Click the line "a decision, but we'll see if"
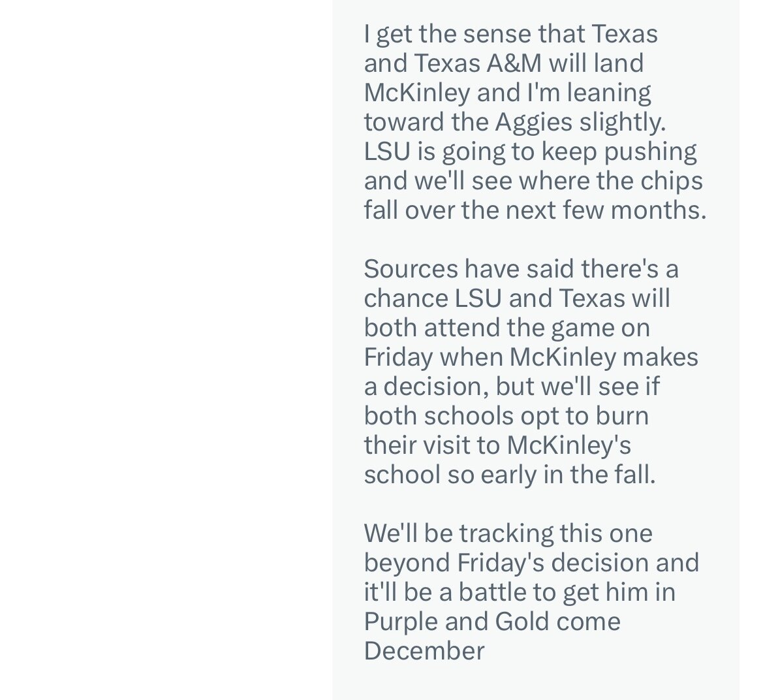 click(x=512, y=386)
